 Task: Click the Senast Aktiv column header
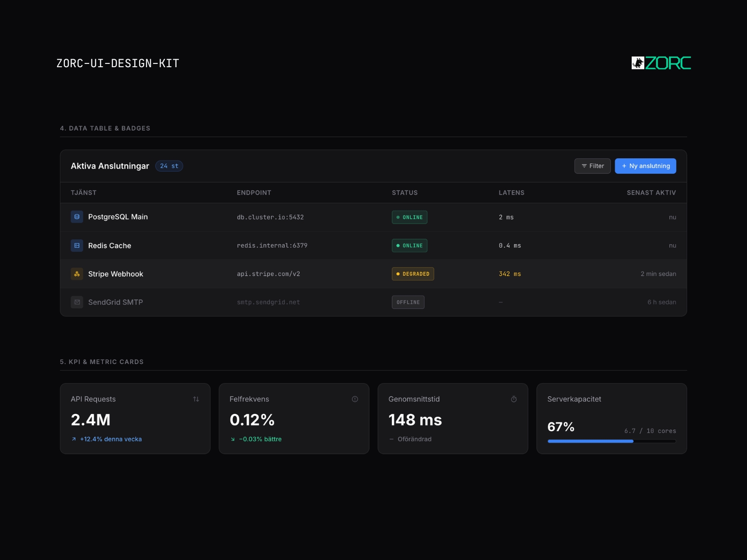[x=651, y=193]
